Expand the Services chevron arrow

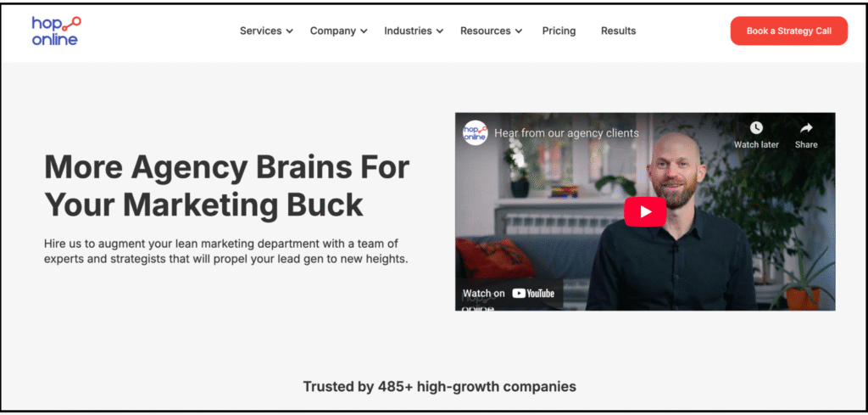coord(290,31)
